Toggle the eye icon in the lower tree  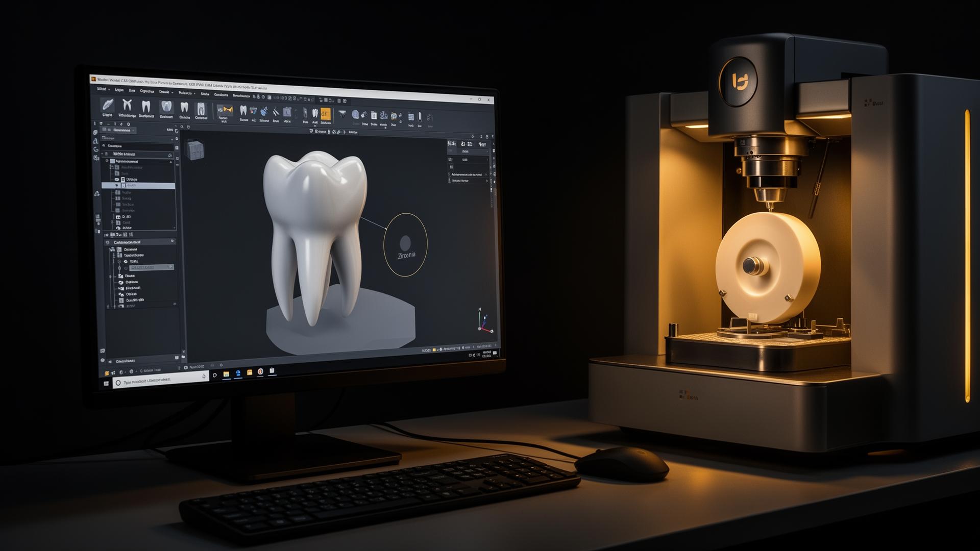point(126,261)
